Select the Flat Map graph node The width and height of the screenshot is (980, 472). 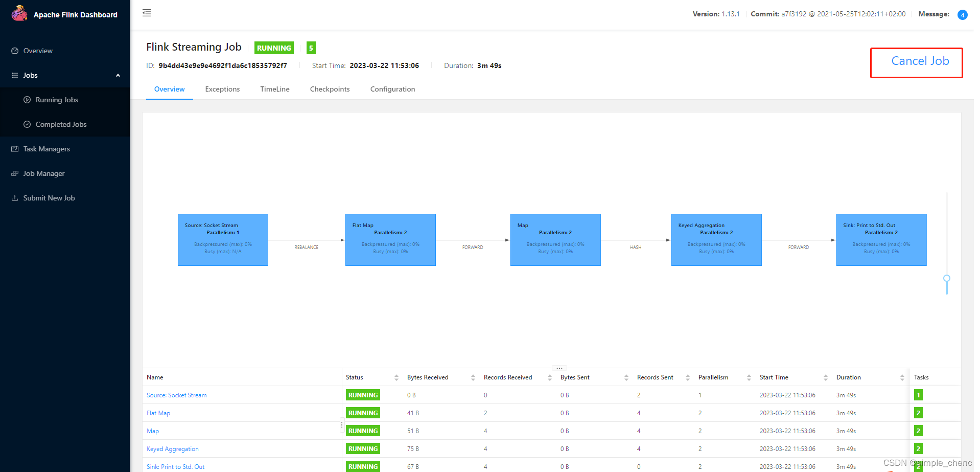point(390,240)
